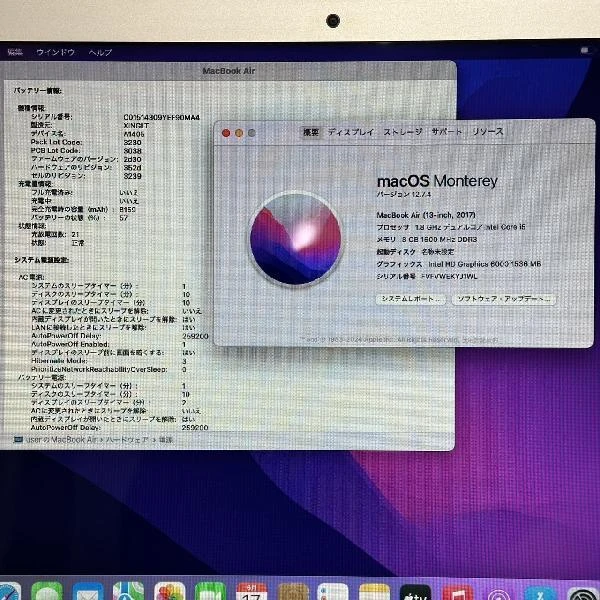Screen dimensions: 600x600
Task: Open the サポート tab
Action: pyautogui.click(x=447, y=132)
